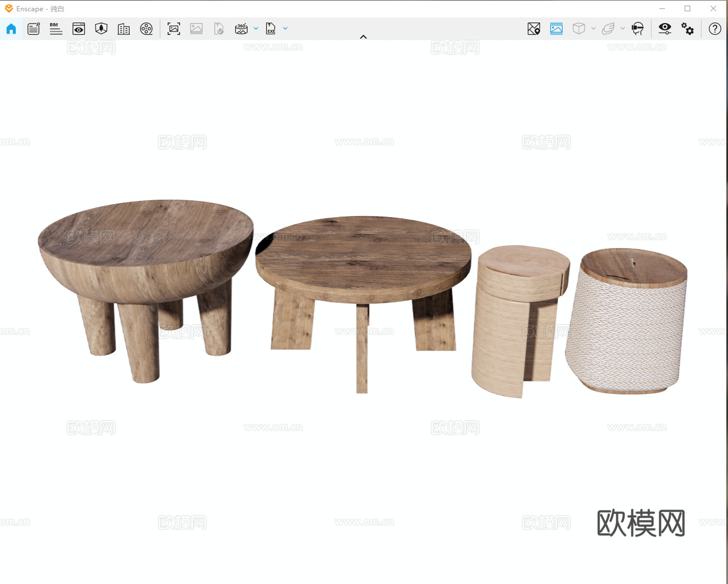This screenshot has height=584, width=728.
Task: Close the Enscape window
Action: [713, 8]
